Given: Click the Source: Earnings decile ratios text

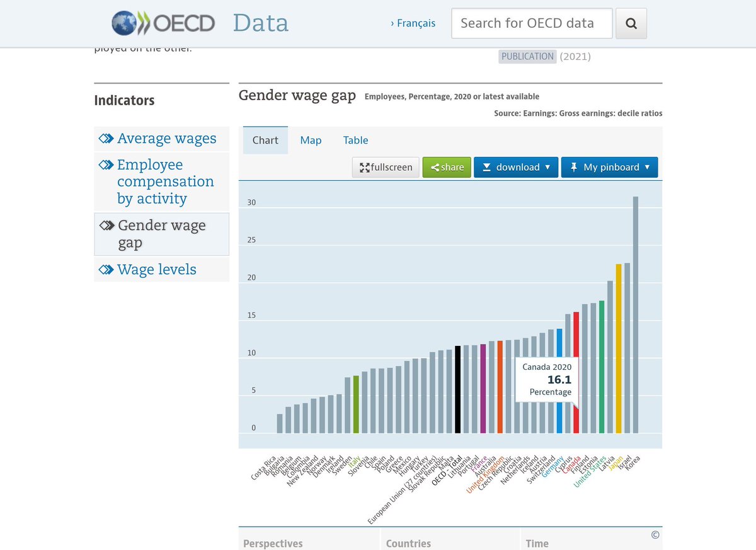Looking at the screenshot, I should coord(578,113).
